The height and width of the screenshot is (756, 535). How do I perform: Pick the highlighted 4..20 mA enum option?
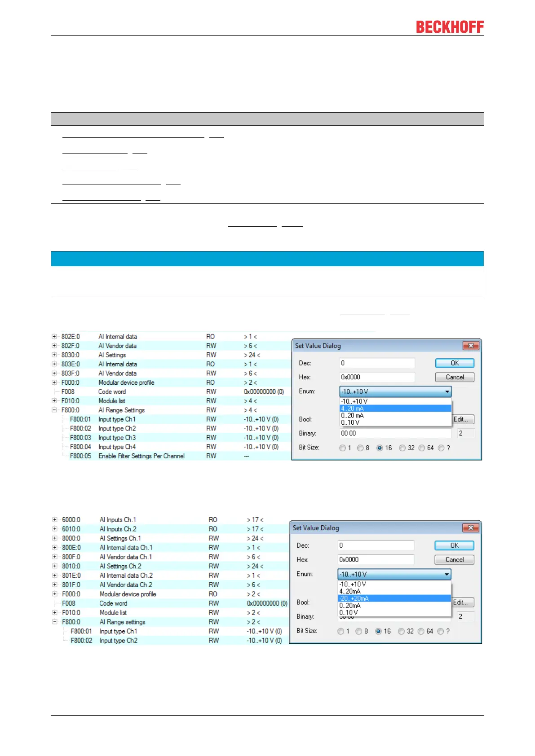click(x=395, y=409)
